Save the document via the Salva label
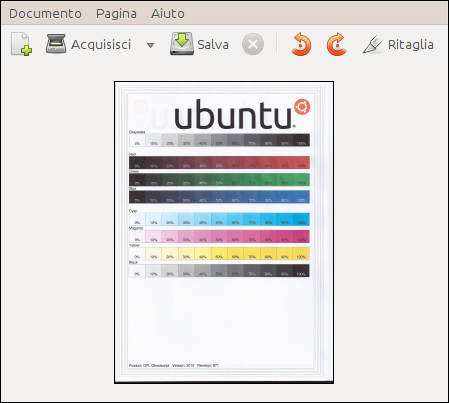The height and width of the screenshot is (403, 449). tap(213, 44)
